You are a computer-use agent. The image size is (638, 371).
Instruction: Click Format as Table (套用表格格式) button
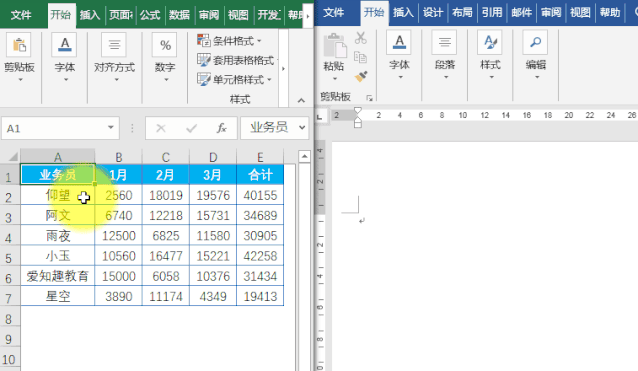coord(236,60)
